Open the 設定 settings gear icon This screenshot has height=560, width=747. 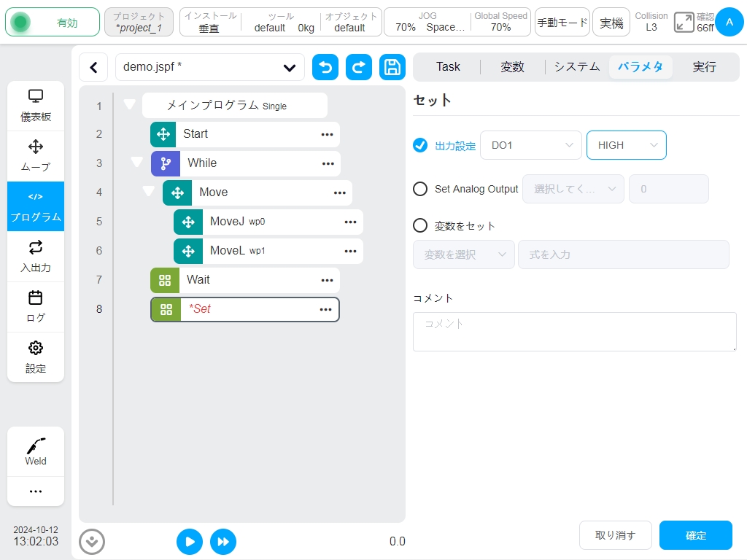pos(36,357)
